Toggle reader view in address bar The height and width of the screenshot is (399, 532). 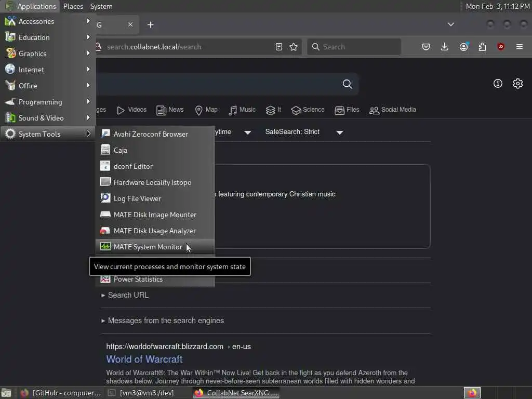[x=278, y=47]
